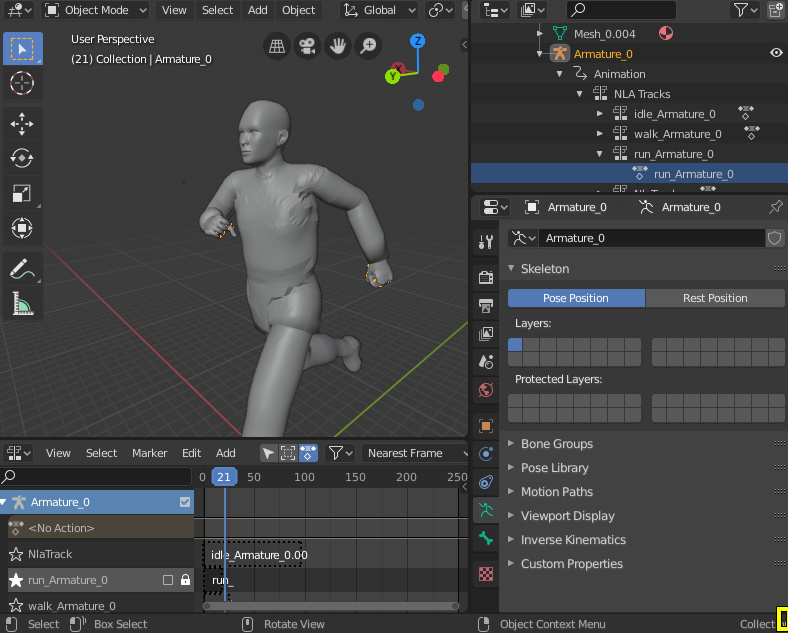Select the Move tool
This screenshot has width=788, height=633.
point(22,123)
